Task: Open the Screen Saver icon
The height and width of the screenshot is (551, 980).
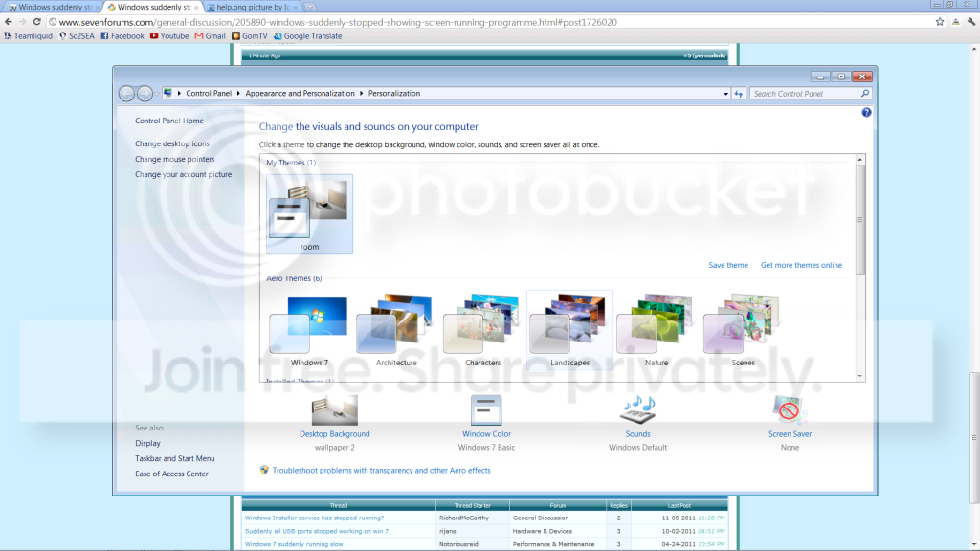Action: [790, 411]
